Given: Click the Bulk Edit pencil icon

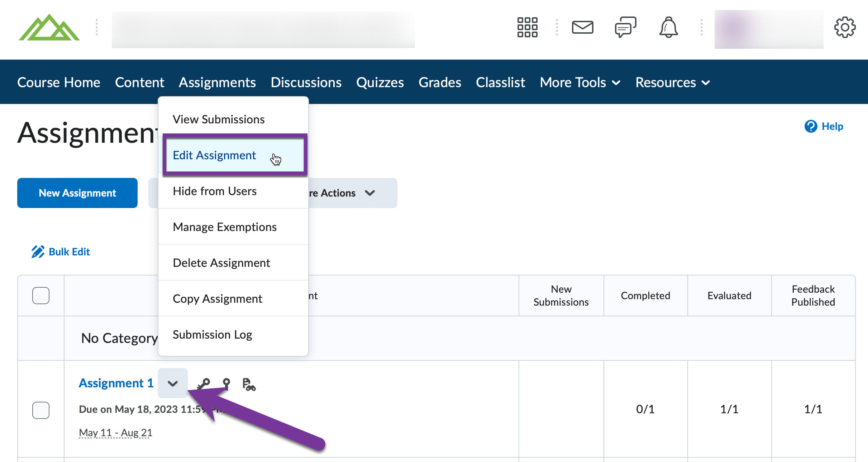Looking at the screenshot, I should (x=38, y=251).
